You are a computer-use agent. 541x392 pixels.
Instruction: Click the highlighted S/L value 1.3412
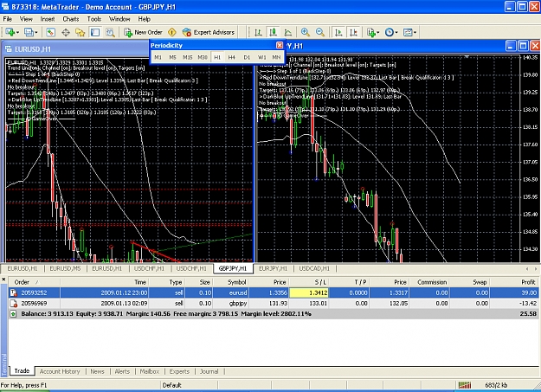click(309, 293)
